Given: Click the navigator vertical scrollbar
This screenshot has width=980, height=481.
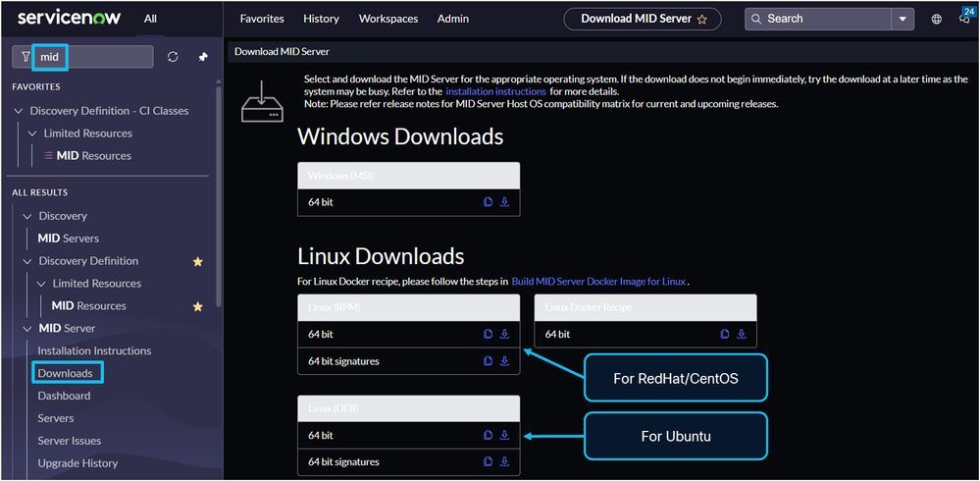Looking at the screenshot, I should point(218,194).
